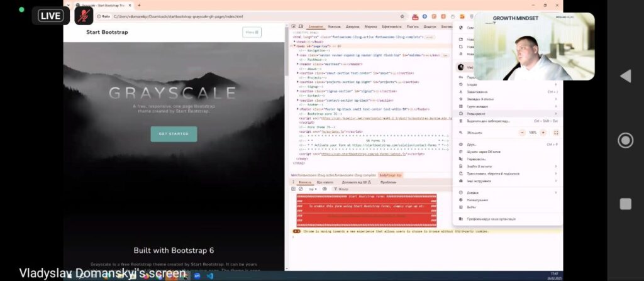
Task: Switch to the Network DevTools tab
Action: point(370,26)
